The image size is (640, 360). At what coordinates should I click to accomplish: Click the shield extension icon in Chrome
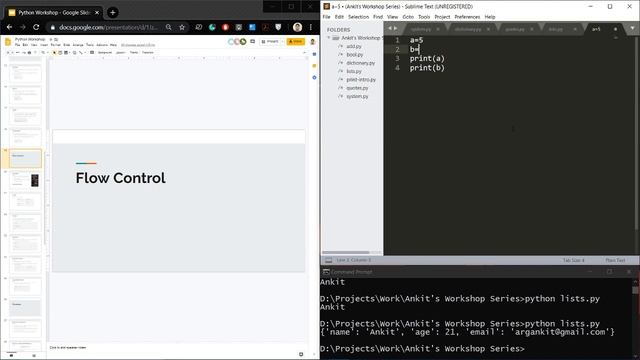(x=278, y=27)
